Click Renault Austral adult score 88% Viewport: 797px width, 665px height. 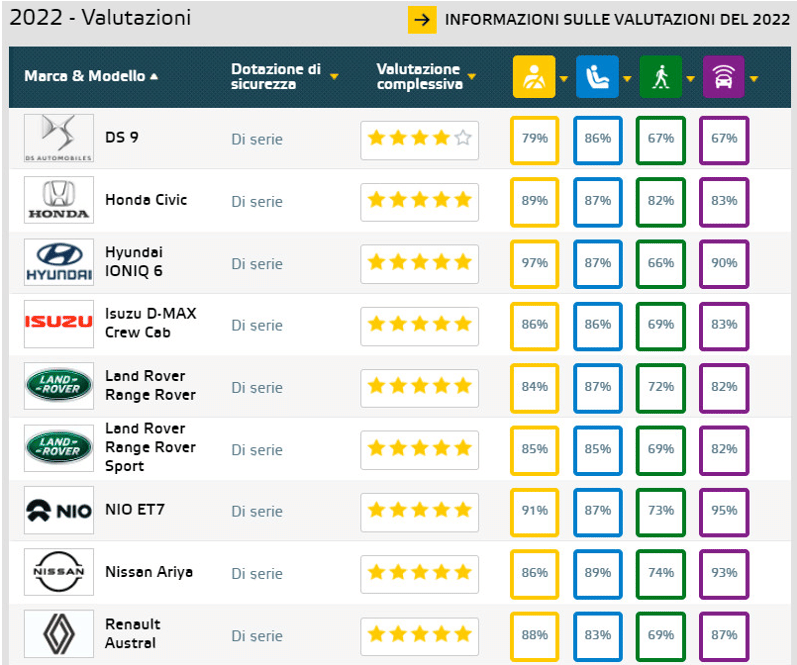(x=535, y=637)
